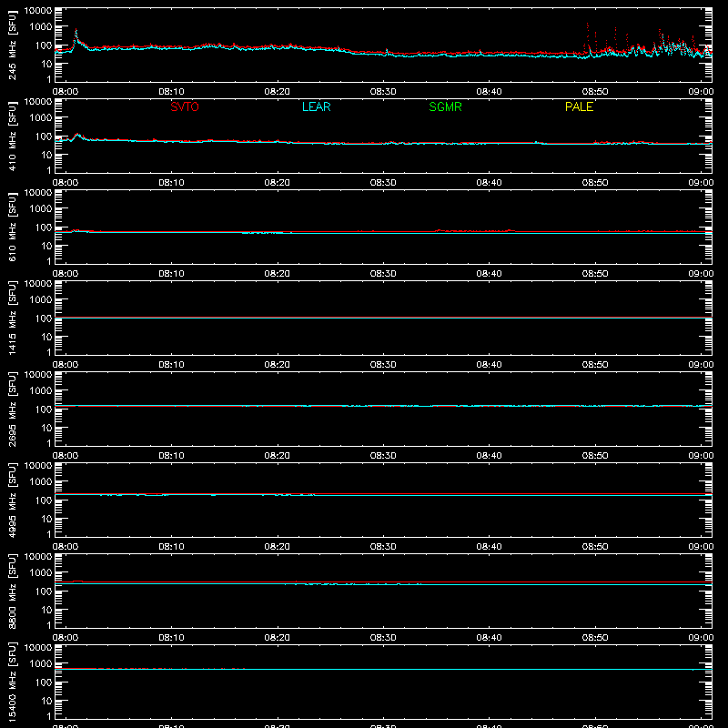Select the 08:20 time label under 410 MHz plot
Image resolution: width=728 pixels, height=728 pixels.
click(x=278, y=183)
